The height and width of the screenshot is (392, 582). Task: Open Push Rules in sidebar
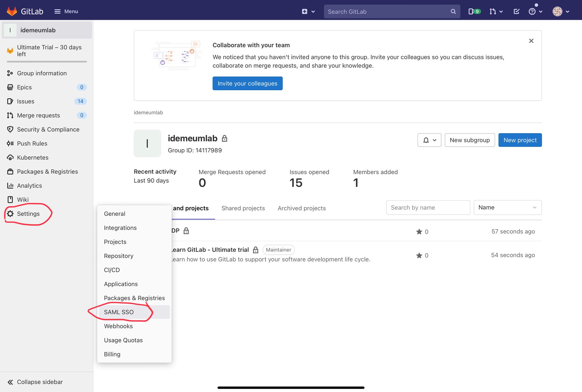click(x=47, y=143)
